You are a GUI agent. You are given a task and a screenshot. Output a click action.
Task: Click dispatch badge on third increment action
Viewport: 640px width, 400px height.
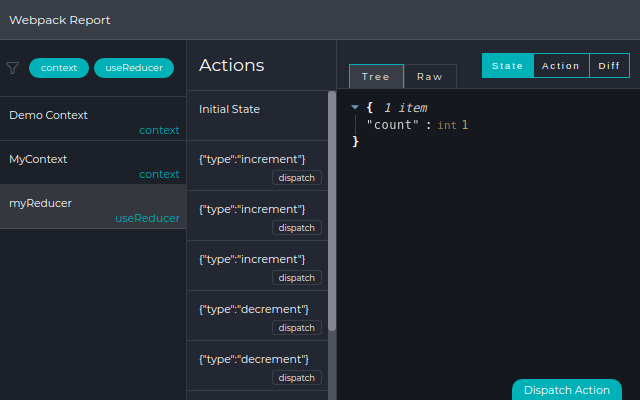pyautogui.click(x=296, y=278)
